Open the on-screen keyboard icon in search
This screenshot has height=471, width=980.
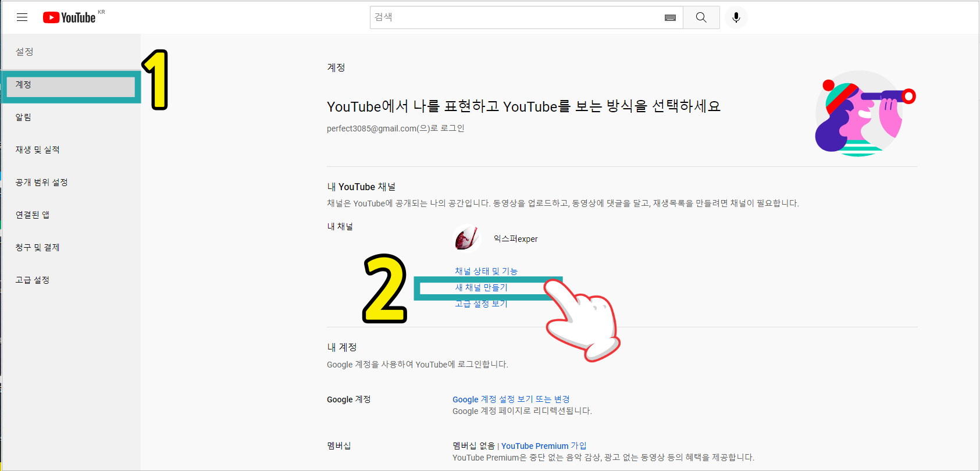[x=670, y=18]
